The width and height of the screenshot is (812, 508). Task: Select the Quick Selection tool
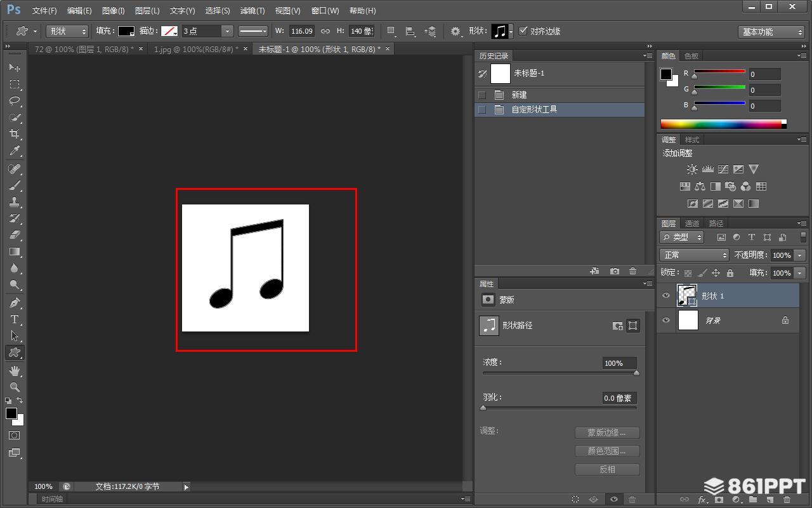point(15,117)
